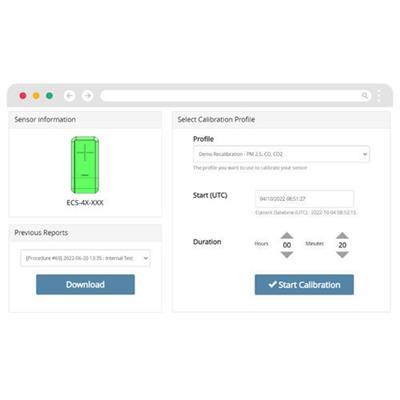The width and height of the screenshot is (400, 400).
Task: Click the search magnifier icon in address bar
Action: (x=365, y=96)
